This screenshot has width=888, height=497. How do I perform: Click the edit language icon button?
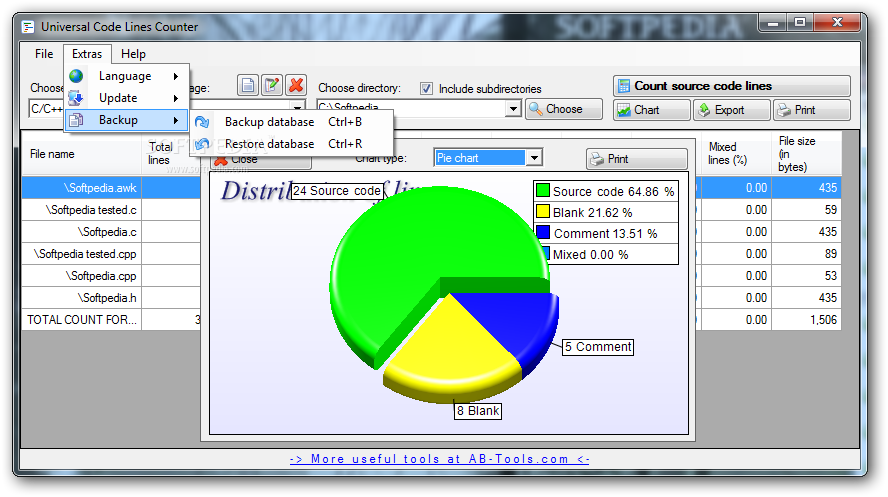coord(272,85)
